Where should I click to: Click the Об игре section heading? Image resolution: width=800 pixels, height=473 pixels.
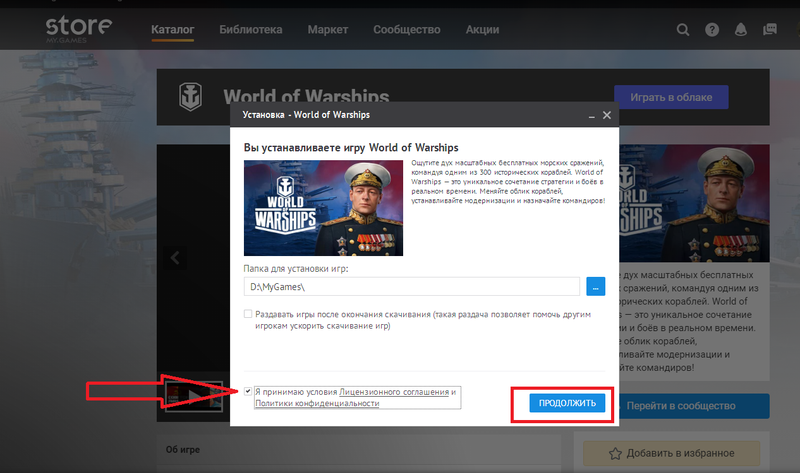pos(183,450)
